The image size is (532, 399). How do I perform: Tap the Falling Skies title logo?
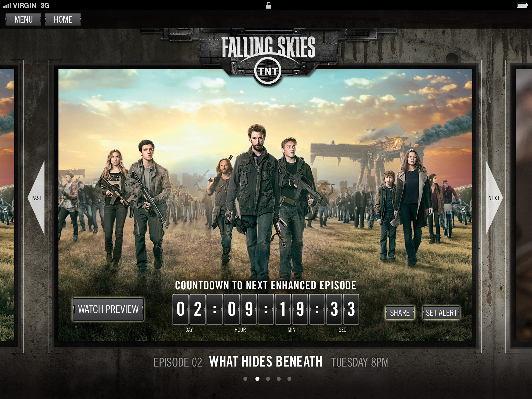(268, 47)
